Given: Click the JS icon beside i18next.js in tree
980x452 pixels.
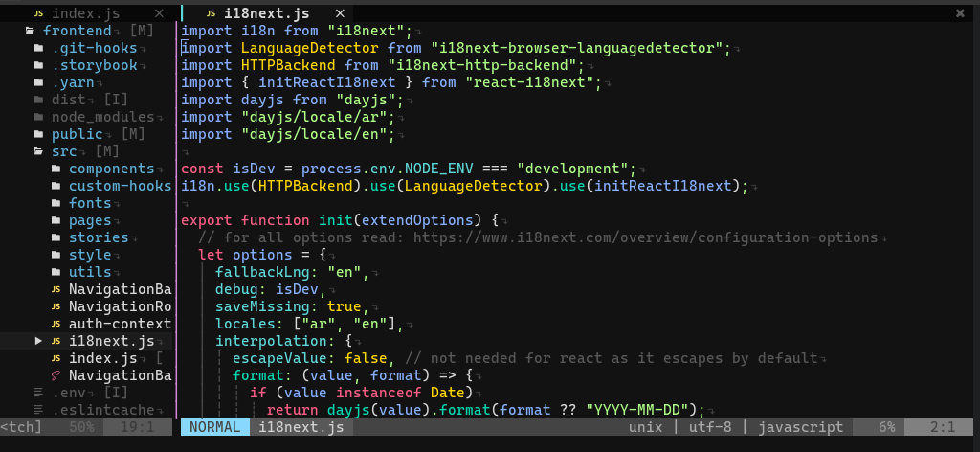Looking at the screenshot, I should [56, 341].
